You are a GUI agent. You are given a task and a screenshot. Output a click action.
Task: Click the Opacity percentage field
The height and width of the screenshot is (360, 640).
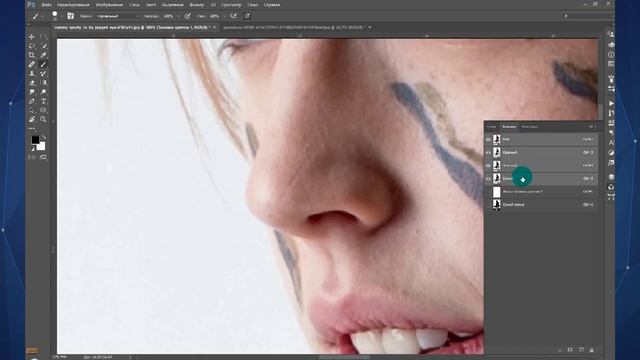tap(169, 16)
